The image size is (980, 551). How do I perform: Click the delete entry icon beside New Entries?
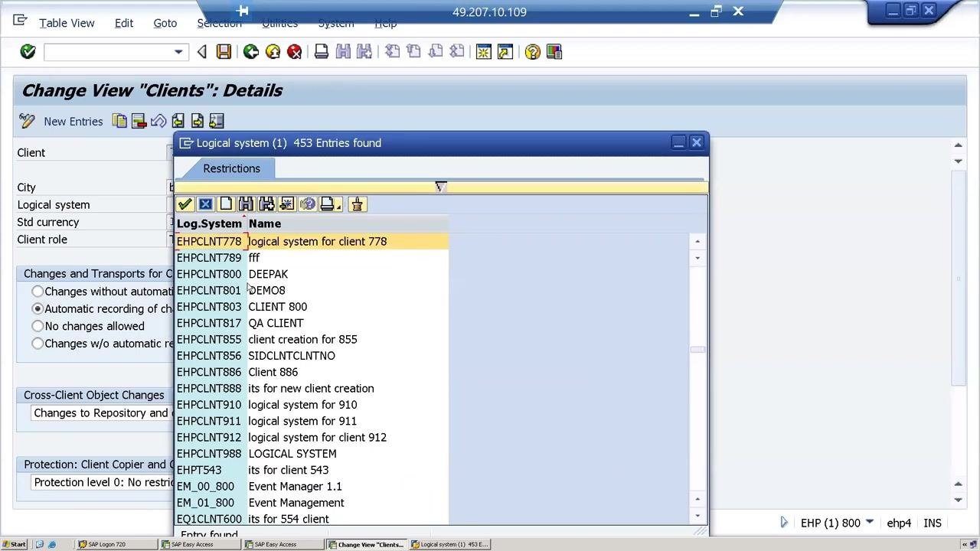[x=139, y=121]
